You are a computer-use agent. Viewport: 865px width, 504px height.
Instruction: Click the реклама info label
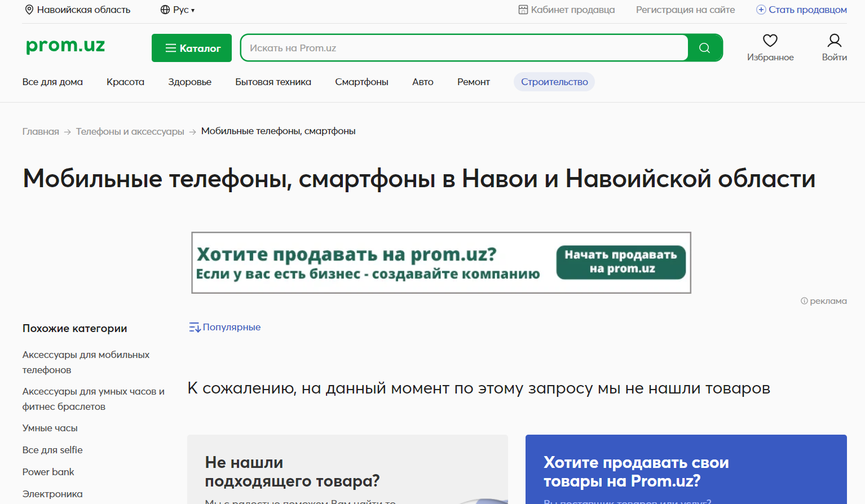click(824, 301)
